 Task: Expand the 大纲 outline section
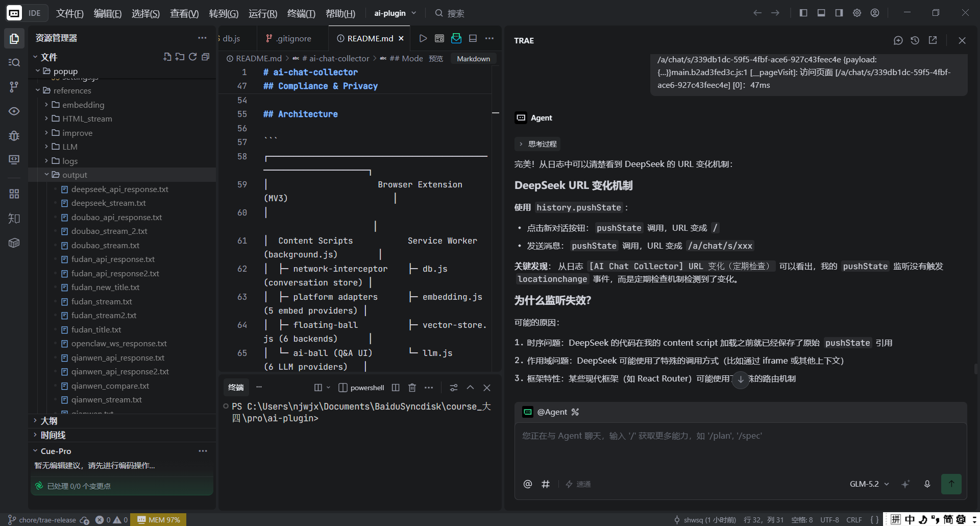tap(122, 421)
